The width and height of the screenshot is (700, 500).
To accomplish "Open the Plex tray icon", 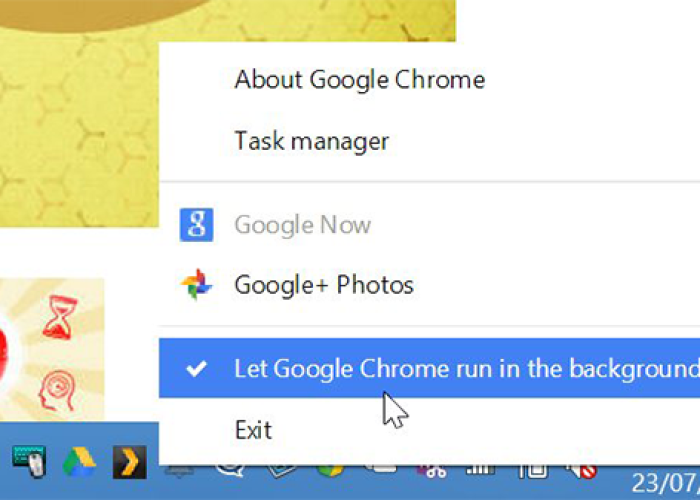I will (x=129, y=462).
